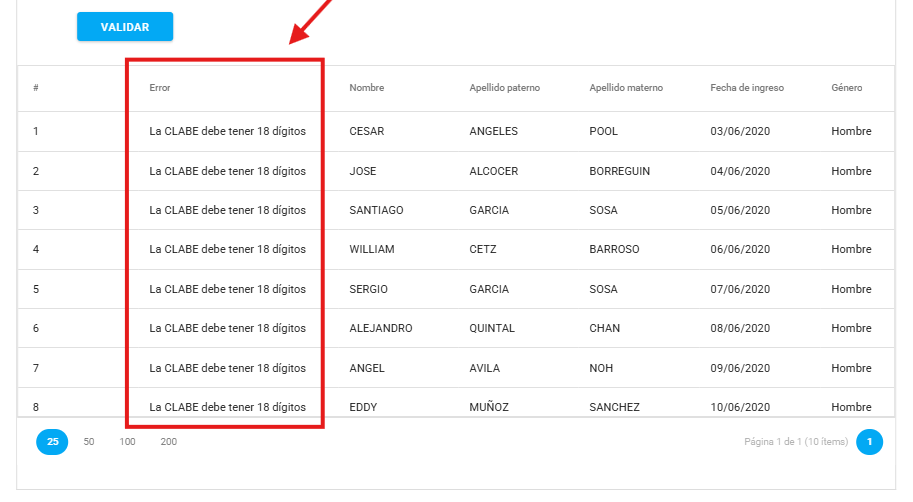Go to page 1 in pager

coord(869,442)
